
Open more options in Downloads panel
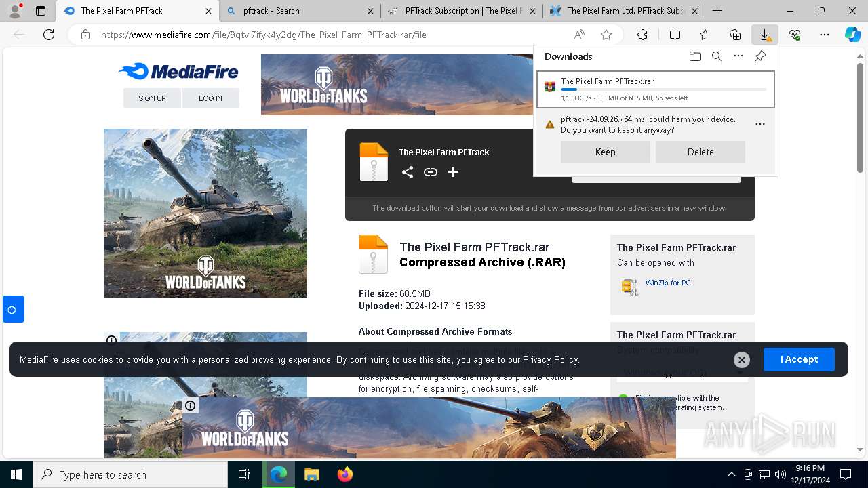pos(738,56)
